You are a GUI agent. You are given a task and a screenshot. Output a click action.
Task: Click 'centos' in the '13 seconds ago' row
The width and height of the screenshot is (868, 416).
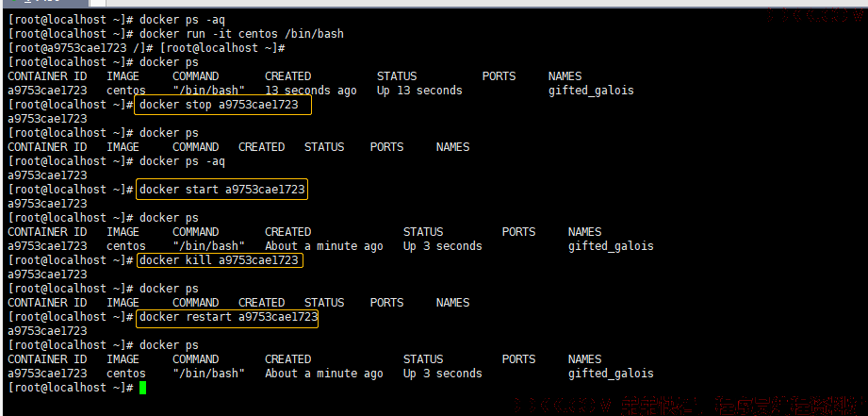126,91
